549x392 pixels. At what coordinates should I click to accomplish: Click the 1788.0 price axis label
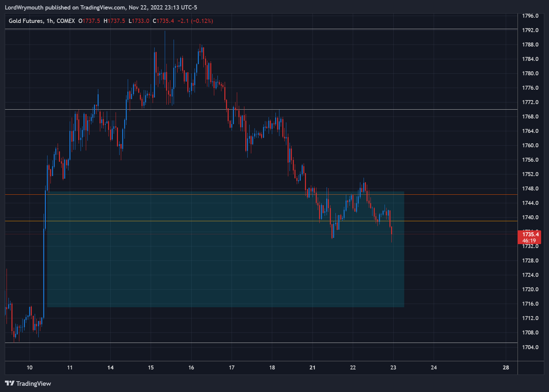point(530,45)
